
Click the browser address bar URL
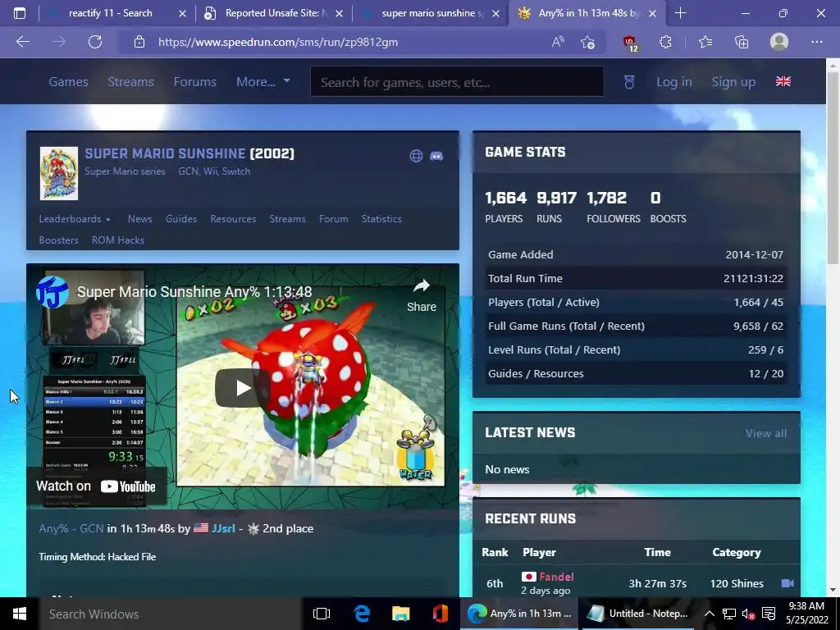pyautogui.click(x=278, y=42)
